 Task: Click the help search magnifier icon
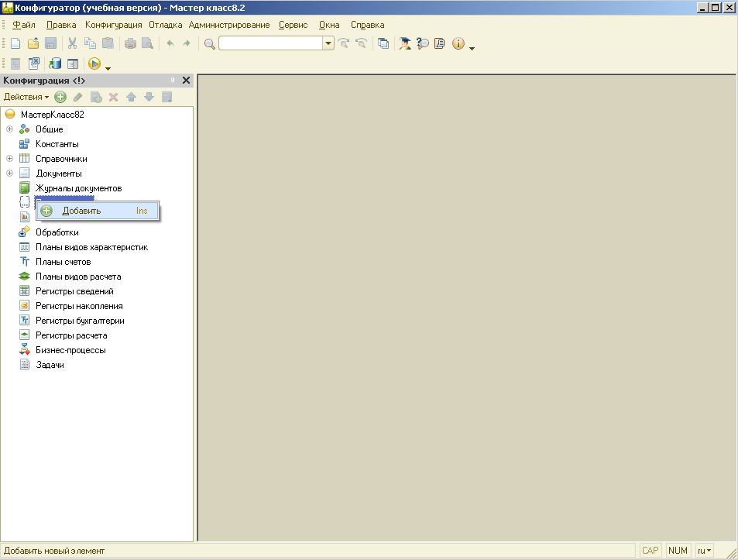pos(423,44)
